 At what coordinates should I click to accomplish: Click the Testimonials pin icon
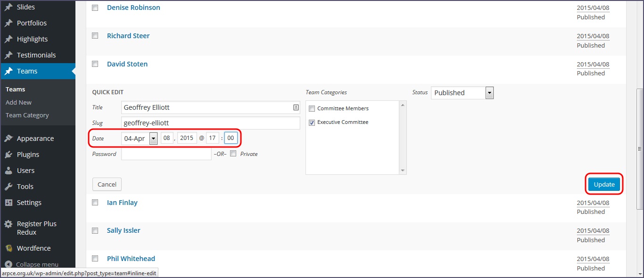coord(8,55)
